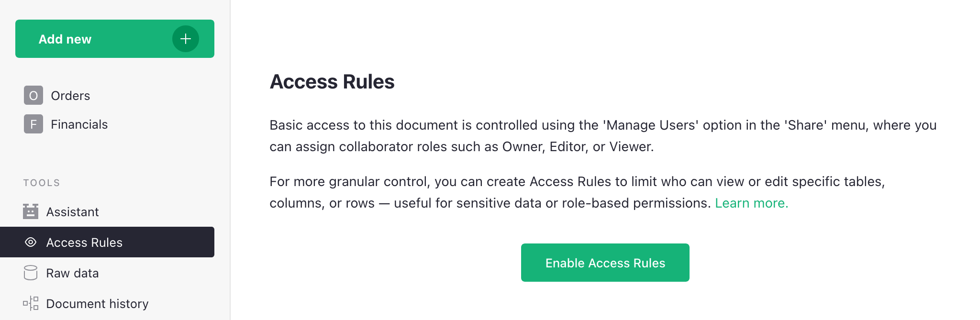Screen dimensions: 980x320
Task: Click the eye icon to toggle Access Rules visibility
Action: tap(31, 242)
